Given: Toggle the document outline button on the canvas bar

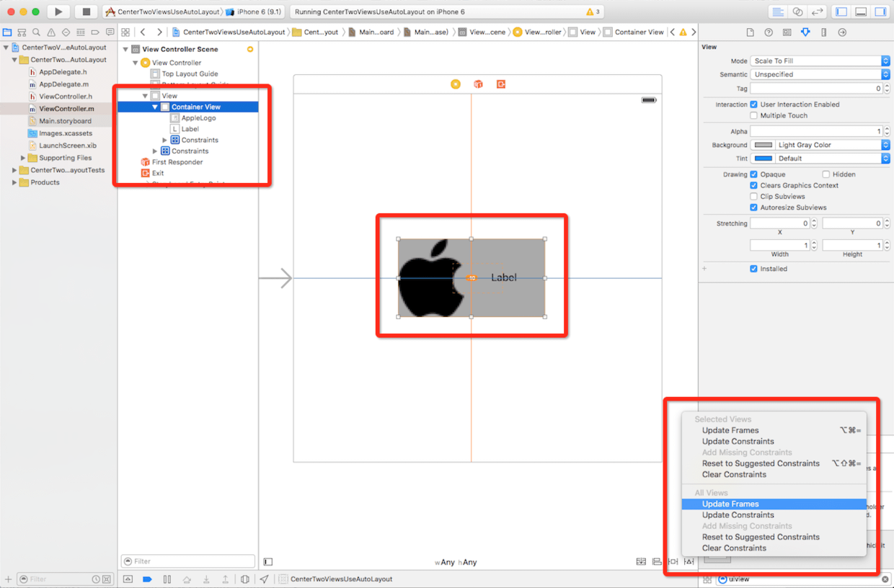Looking at the screenshot, I should click(x=268, y=561).
